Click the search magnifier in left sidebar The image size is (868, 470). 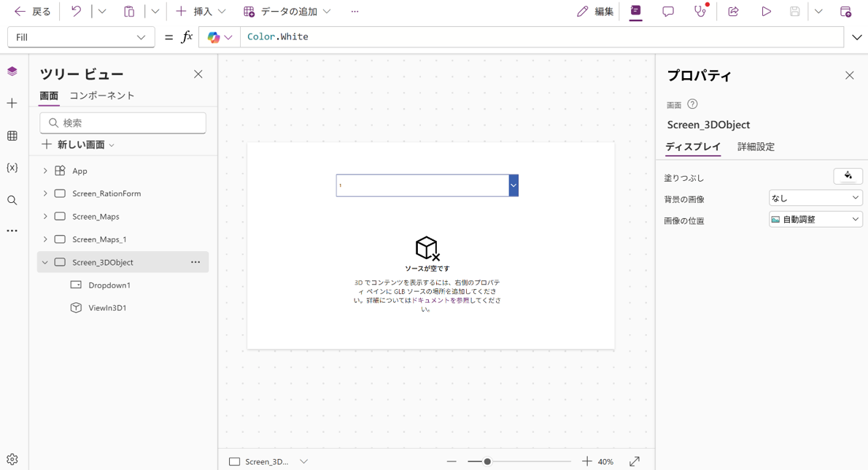pos(12,201)
